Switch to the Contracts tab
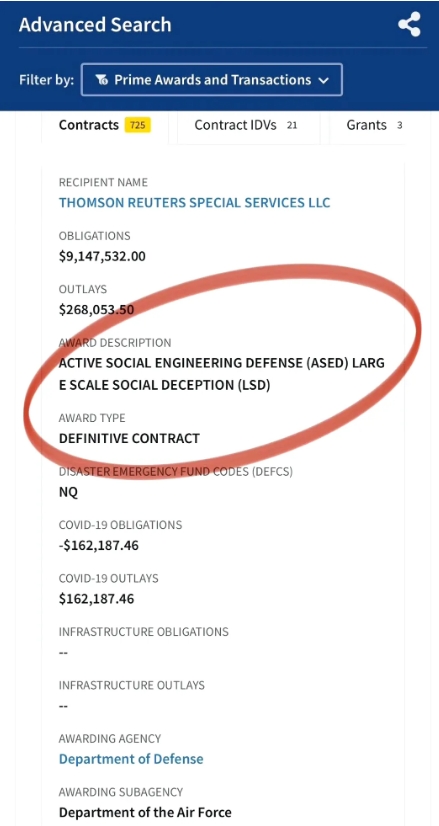 (x=105, y=125)
